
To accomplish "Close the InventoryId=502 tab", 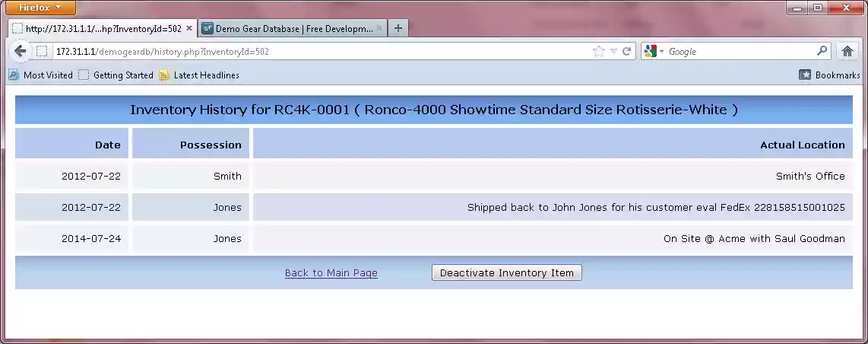I will coord(188,28).
